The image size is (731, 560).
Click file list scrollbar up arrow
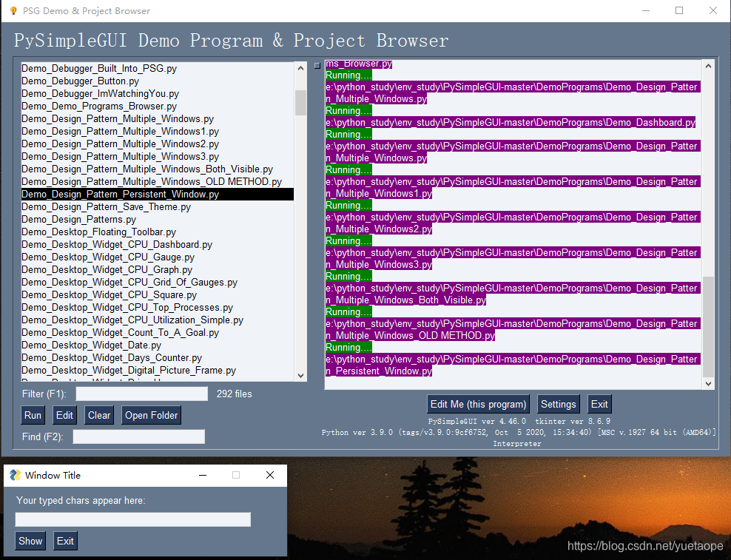[300, 68]
